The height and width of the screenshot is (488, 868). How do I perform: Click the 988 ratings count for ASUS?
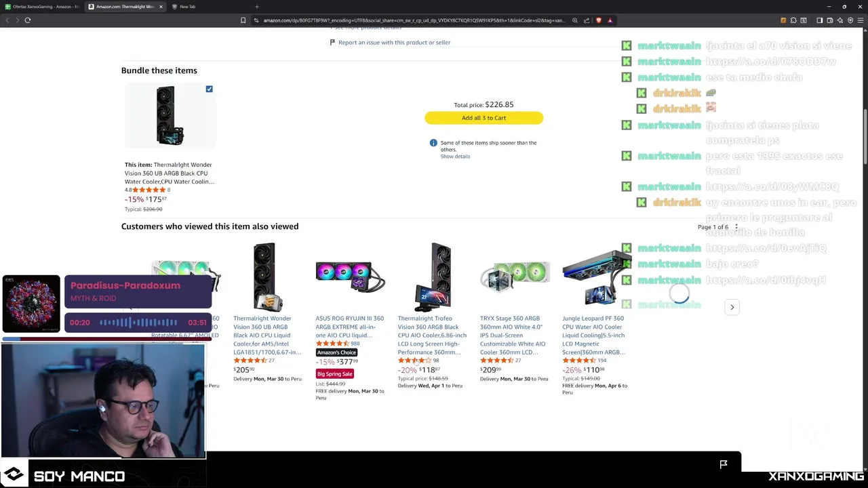tap(355, 344)
